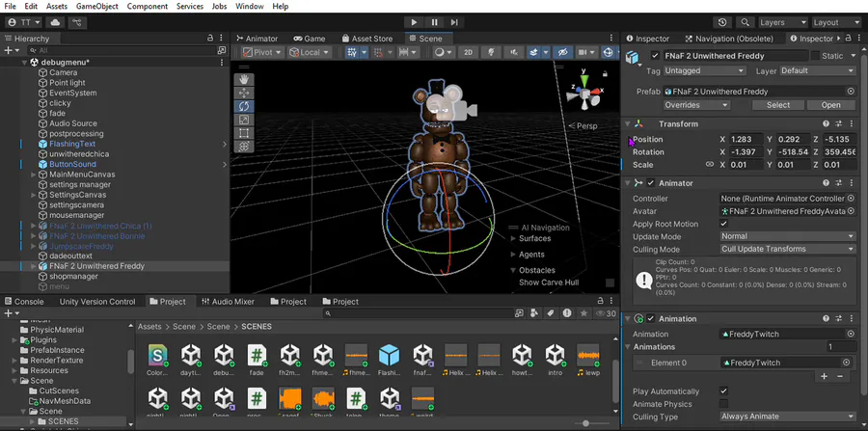Adjust the Project icon size slider
The width and height of the screenshot is (868, 431).
pyautogui.click(x=586, y=423)
